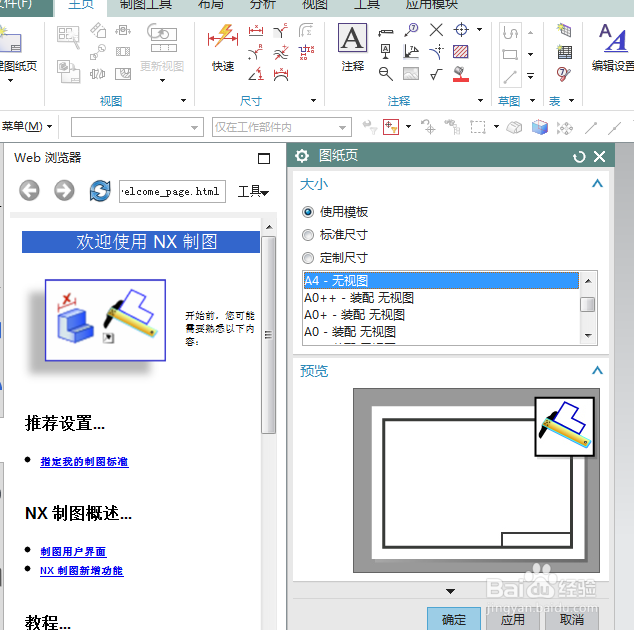634x630 pixels.
Task: Click the linear dimension icon
Action: coord(256,30)
